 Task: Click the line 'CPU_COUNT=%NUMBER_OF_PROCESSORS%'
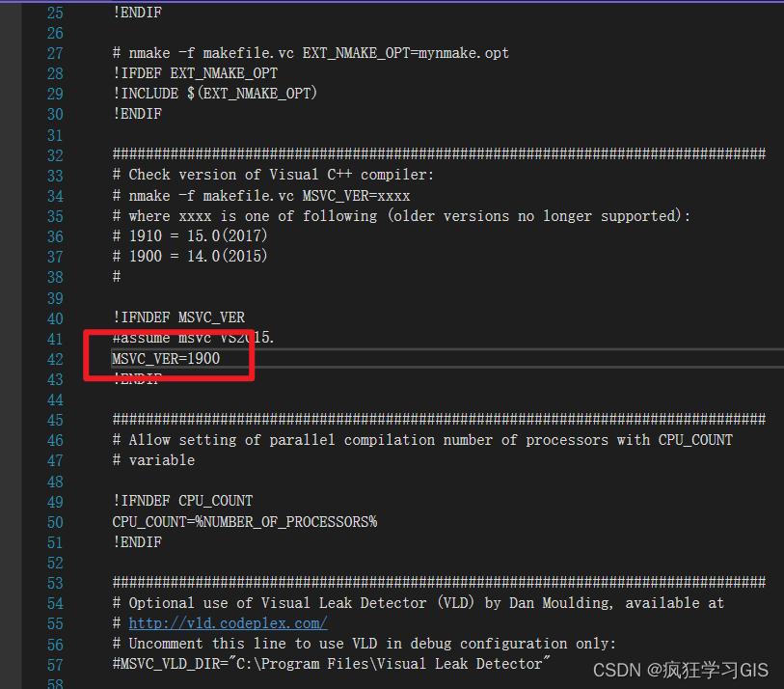click(x=245, y=522)
